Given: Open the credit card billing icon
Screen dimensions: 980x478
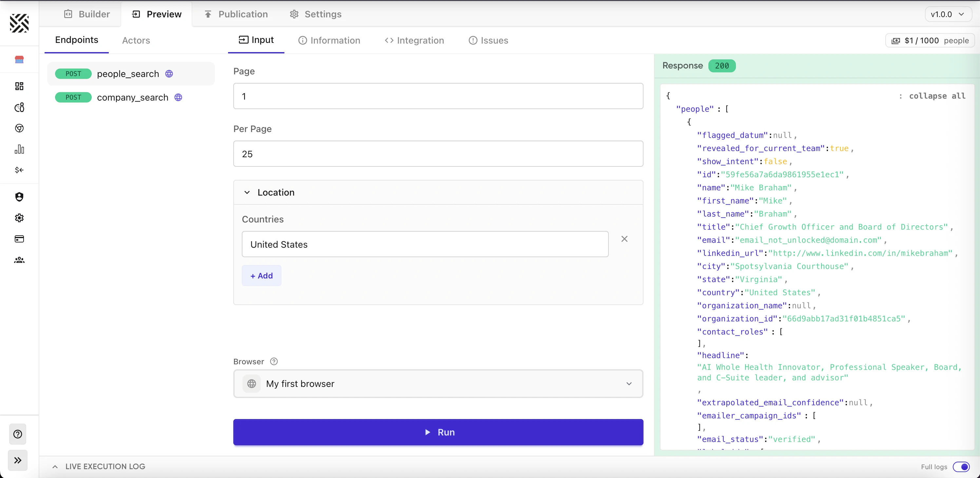Looking at the screenshot, I should point(19,239).
